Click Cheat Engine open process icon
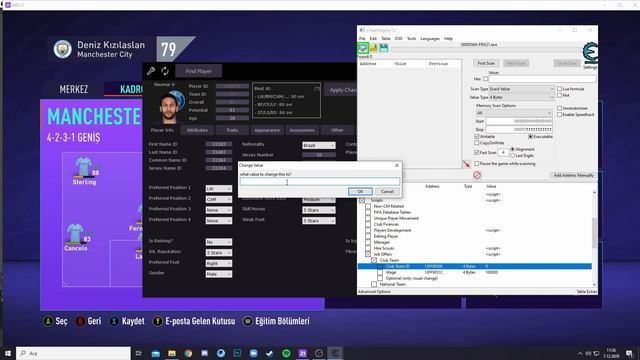This screenshot has height=360, width=640. coord(362,48)
